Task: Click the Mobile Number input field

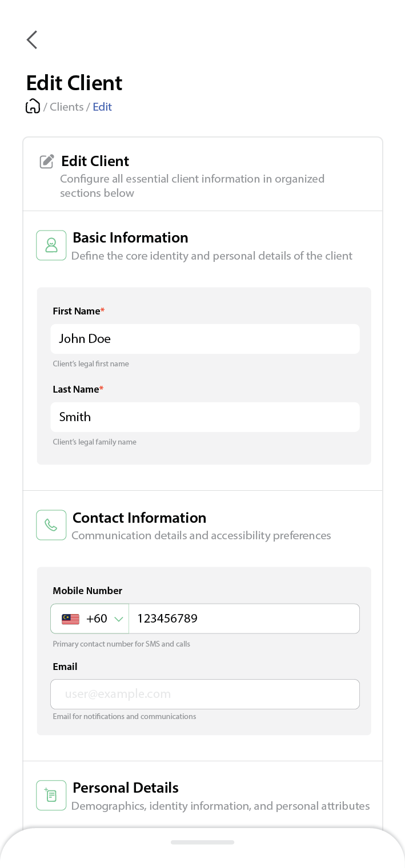Action: click(x=244, y=619)
